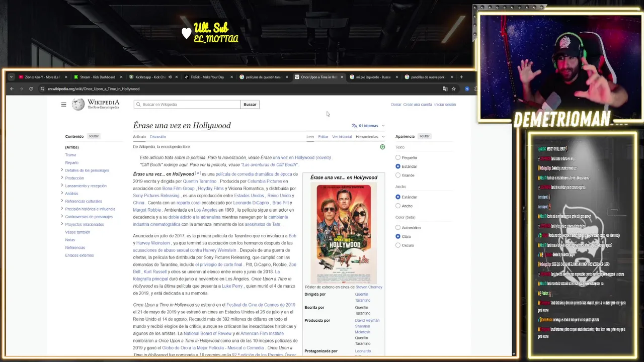644x362 pixels.
Task: Select Pequeño text size
Action: (x=398, y=157)
